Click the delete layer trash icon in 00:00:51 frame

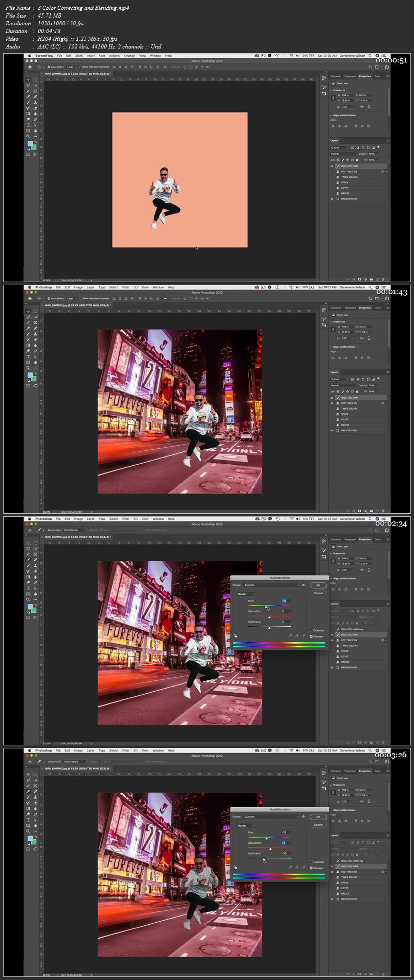coord(384,280)
